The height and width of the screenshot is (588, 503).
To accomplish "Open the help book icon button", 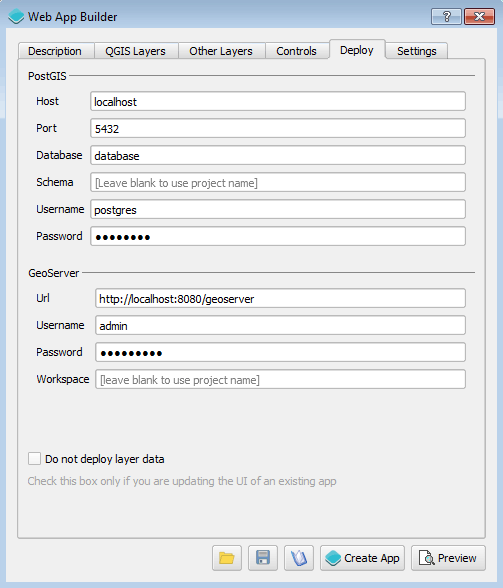I will pos(299,558).
